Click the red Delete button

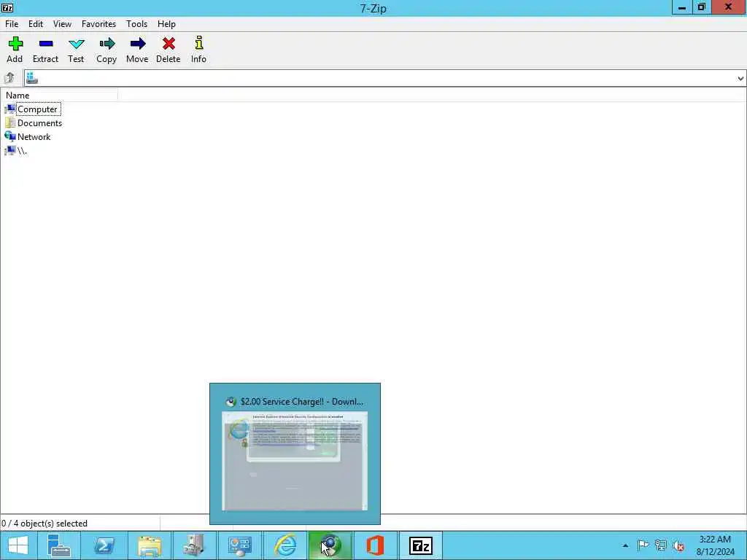point(169,50)
